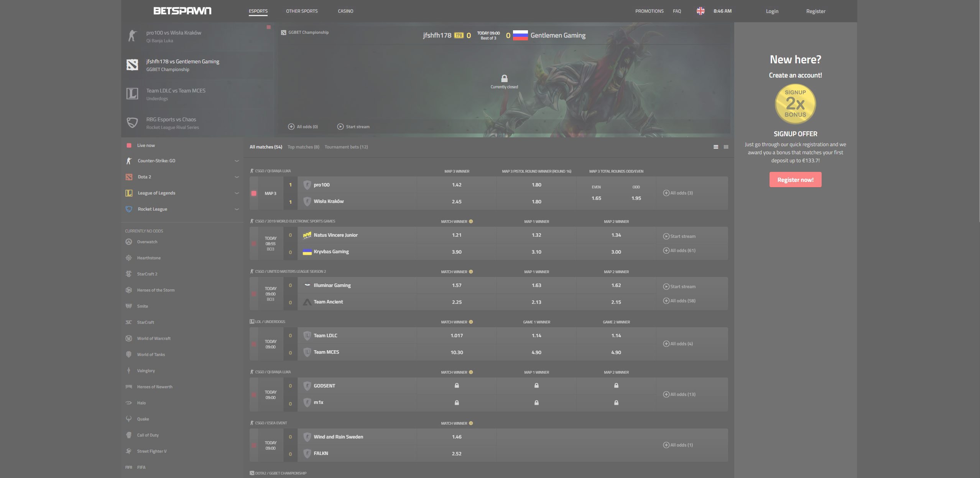Click Quake sidebar icon

point(129,419)
